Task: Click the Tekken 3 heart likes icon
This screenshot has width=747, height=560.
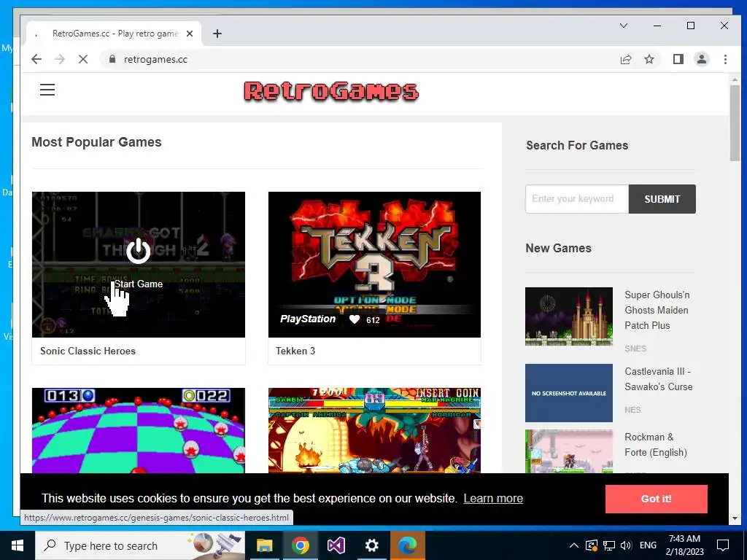Action: [x=355, y=319]
